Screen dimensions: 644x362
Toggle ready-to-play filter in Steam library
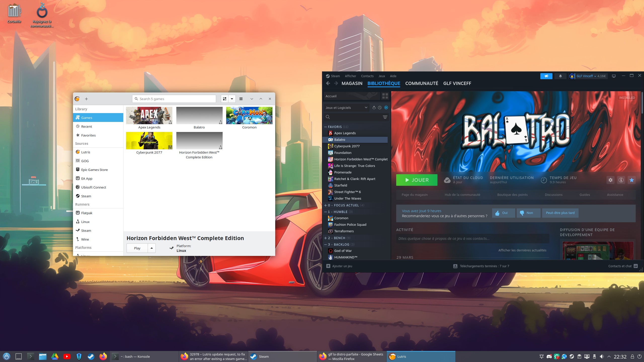[386, 108]
